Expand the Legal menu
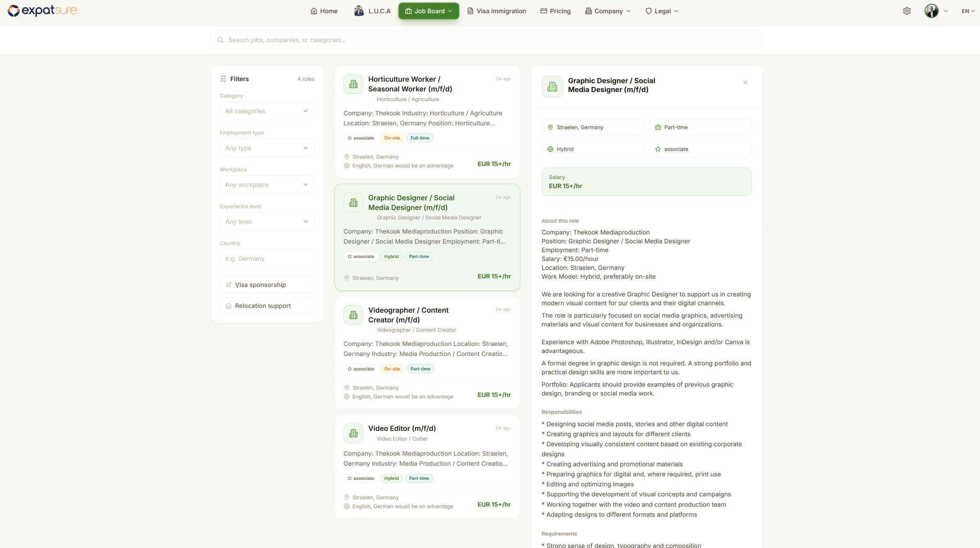Image resolution: width=980 pixels, height=548 pixels. 662,11
